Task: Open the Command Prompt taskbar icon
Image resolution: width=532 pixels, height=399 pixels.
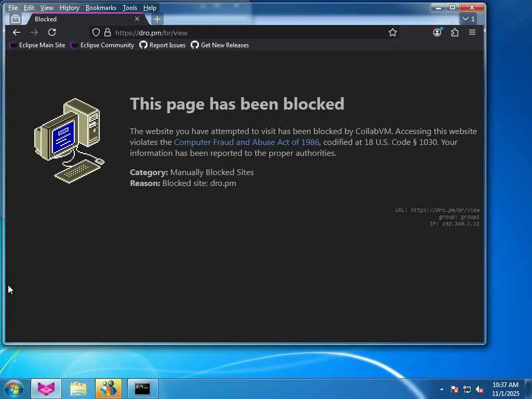Action: (142, 389)
